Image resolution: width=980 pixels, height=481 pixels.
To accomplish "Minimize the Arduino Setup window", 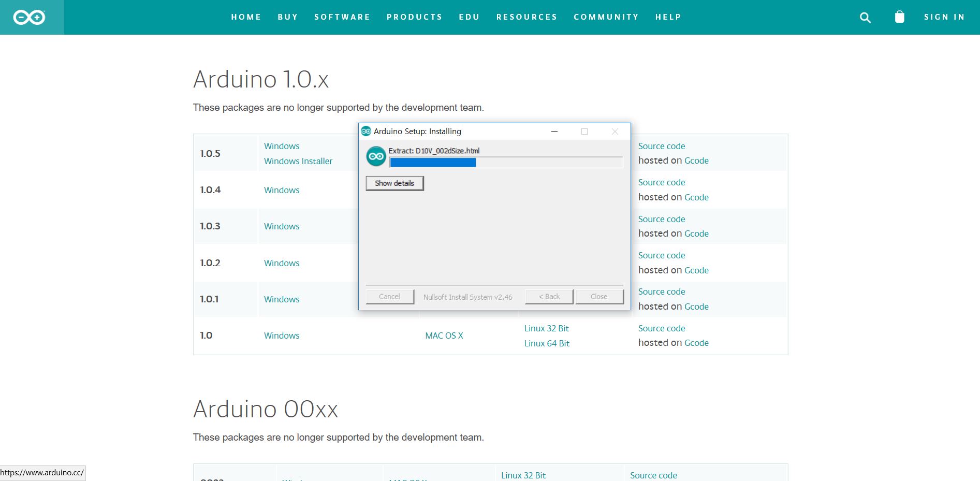I will coord(554,132).
